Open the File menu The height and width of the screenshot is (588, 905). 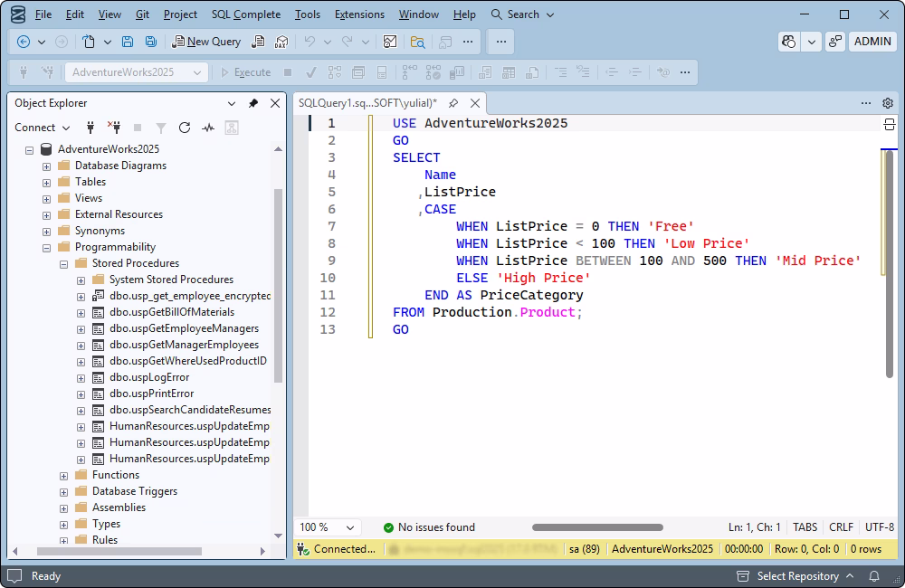pyautogui.click(x=43, y=14)
